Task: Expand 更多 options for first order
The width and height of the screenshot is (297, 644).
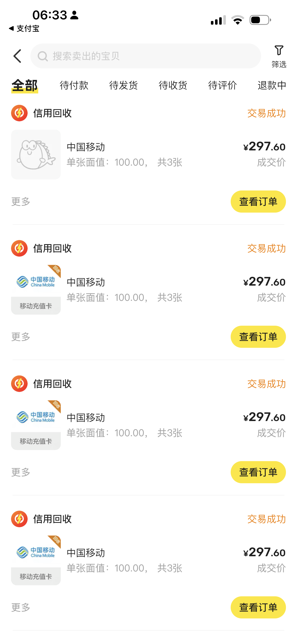Action: tap(21, 202)
